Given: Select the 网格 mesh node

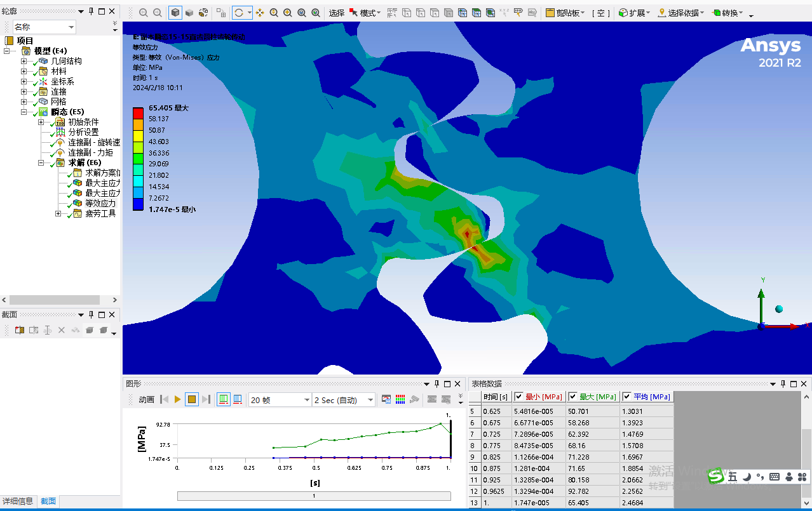Looking at the screenshot, I should 58,102.
